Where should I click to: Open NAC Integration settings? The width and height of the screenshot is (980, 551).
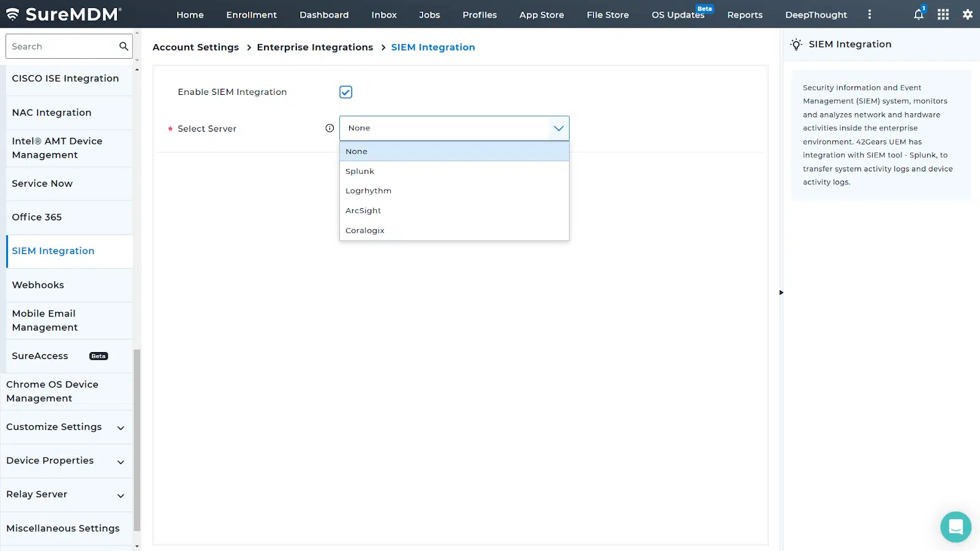point(69,113)
